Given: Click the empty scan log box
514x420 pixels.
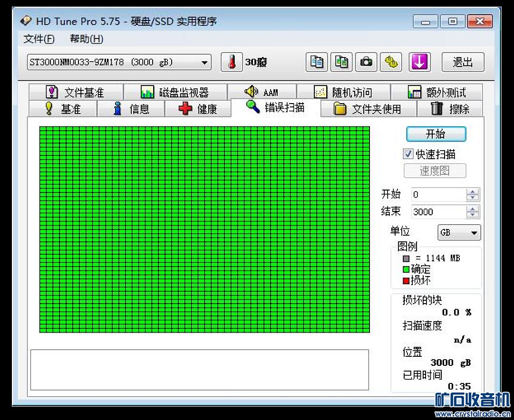Looking at the screenshot, I should click(200, 370).
